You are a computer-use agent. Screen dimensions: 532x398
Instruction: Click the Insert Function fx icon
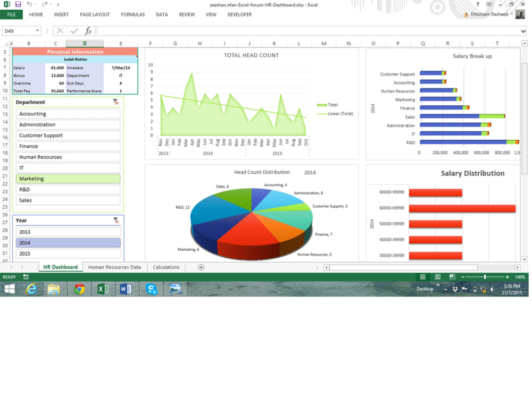88,31
